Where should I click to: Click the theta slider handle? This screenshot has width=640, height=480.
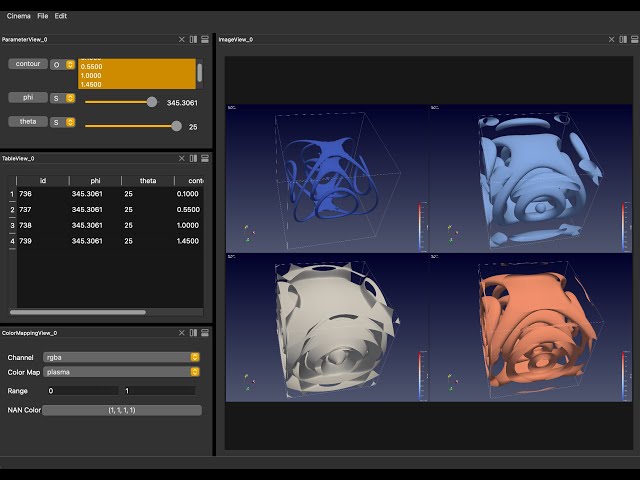coord(176,126)
